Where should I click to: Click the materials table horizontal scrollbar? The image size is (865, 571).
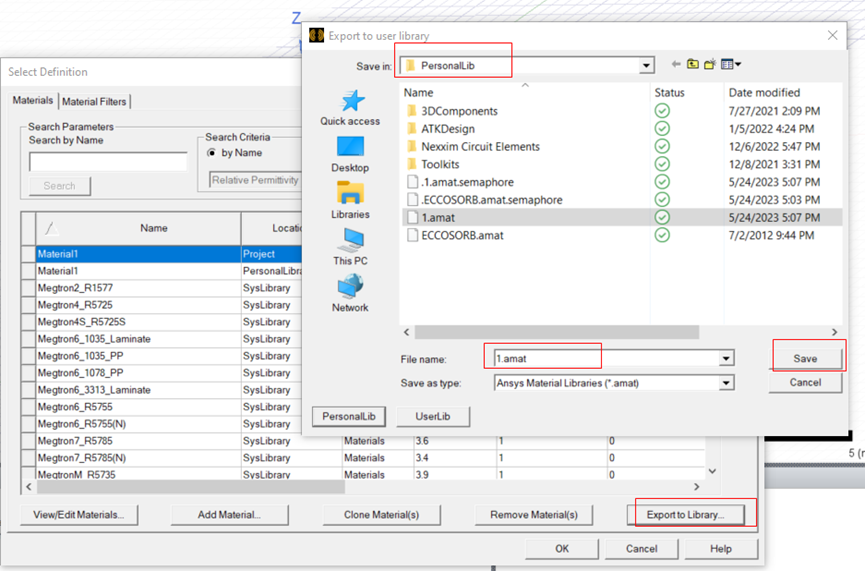click(190, 487)
